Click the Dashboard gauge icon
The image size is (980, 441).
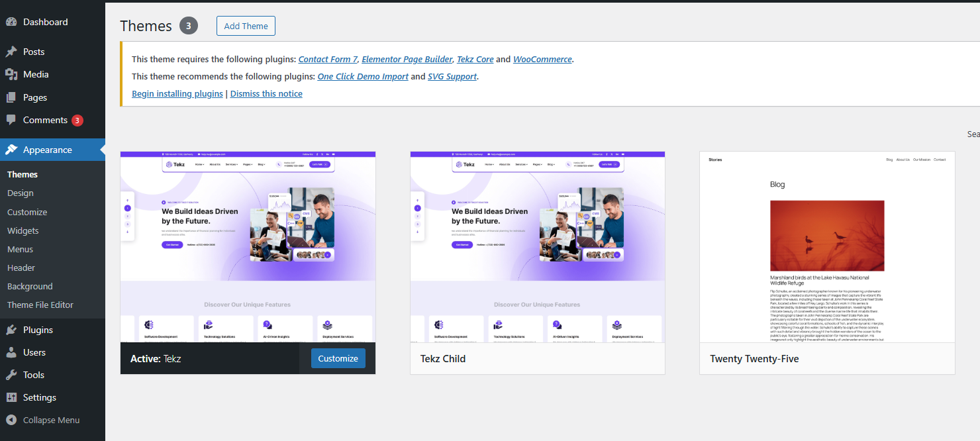coord(11,22)
